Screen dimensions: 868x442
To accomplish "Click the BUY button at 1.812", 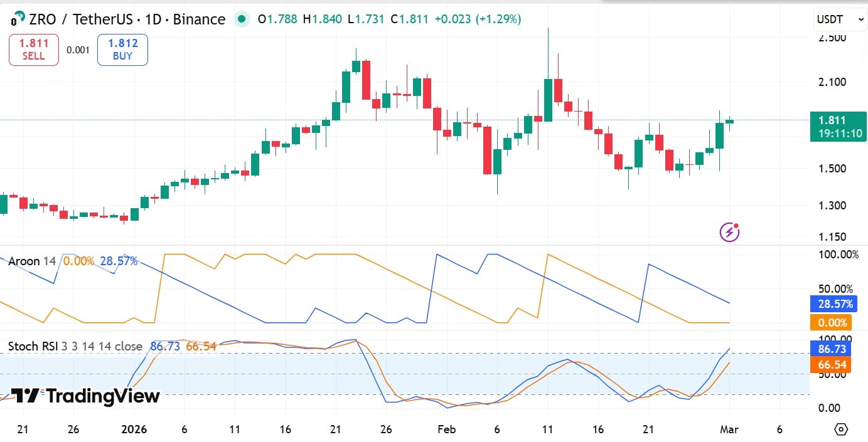I will point(122,49).
